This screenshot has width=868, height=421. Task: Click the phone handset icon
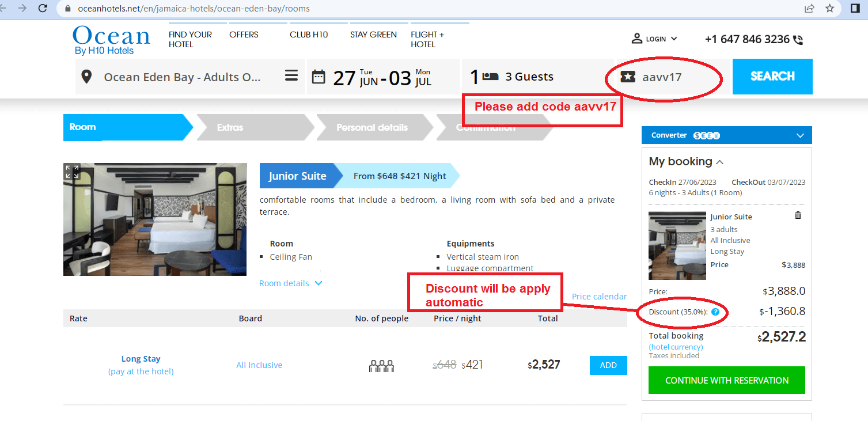[x=798, y=40]
